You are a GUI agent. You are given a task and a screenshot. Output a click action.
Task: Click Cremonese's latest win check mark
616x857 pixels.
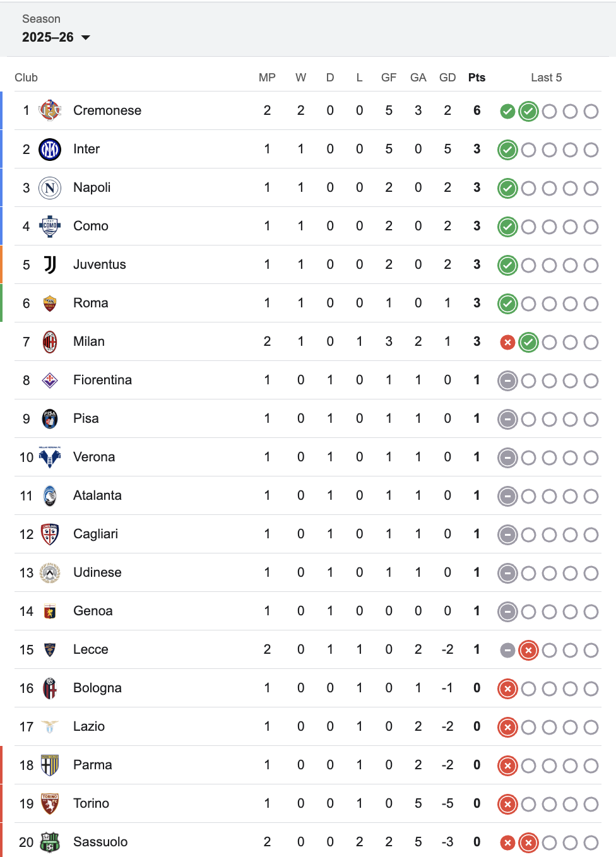click(x=528, y=112)
